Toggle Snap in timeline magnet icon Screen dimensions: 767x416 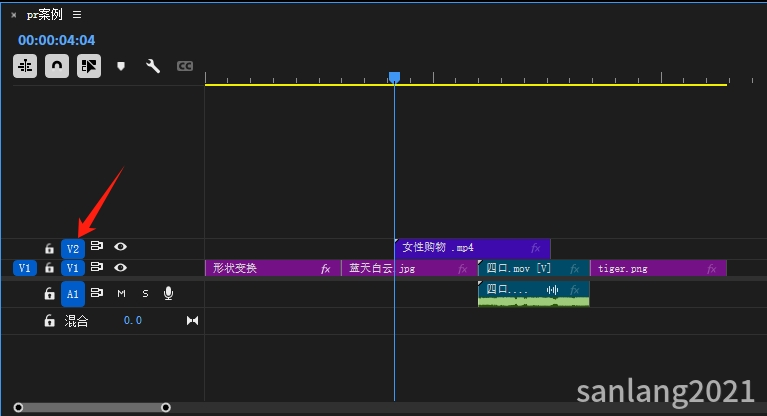[x=57, y=66]
